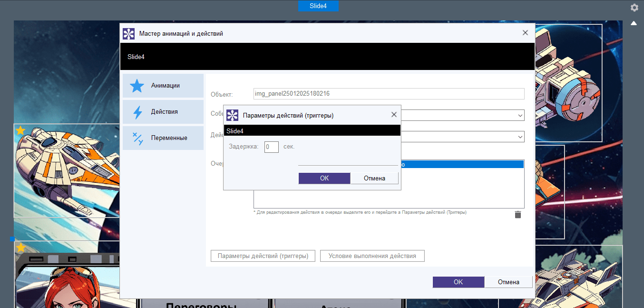Click the logo icon of Мастер анимаций window
644x308 pixels.
[x=129, y=34]
